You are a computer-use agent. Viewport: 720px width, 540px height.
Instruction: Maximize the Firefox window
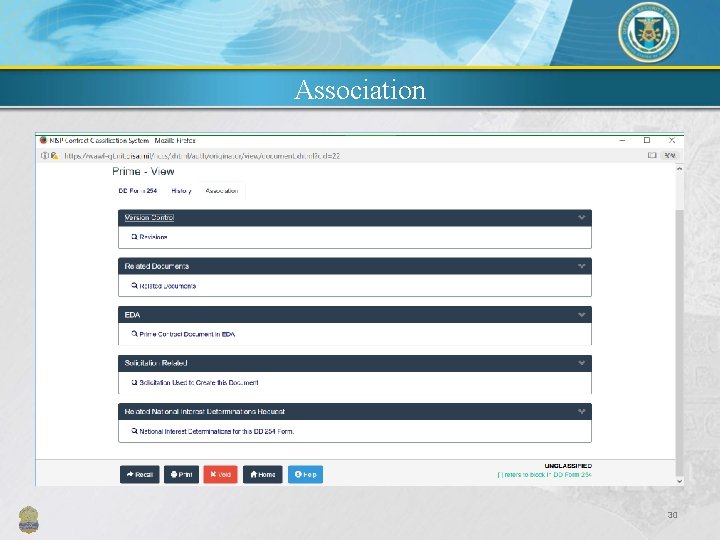647,140
